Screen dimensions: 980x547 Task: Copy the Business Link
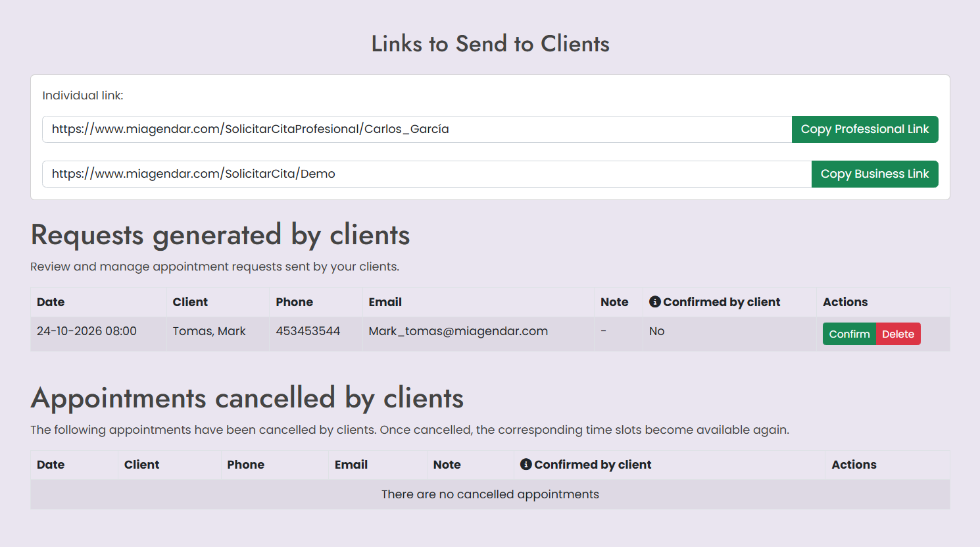coord(875,174)
